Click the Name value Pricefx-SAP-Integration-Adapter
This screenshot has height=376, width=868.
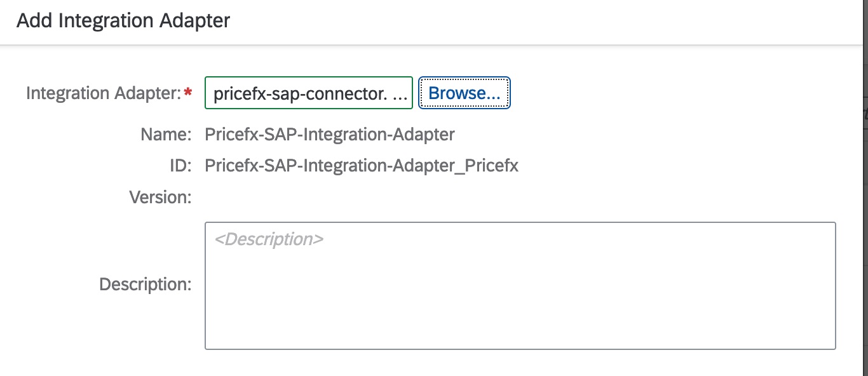329,134
